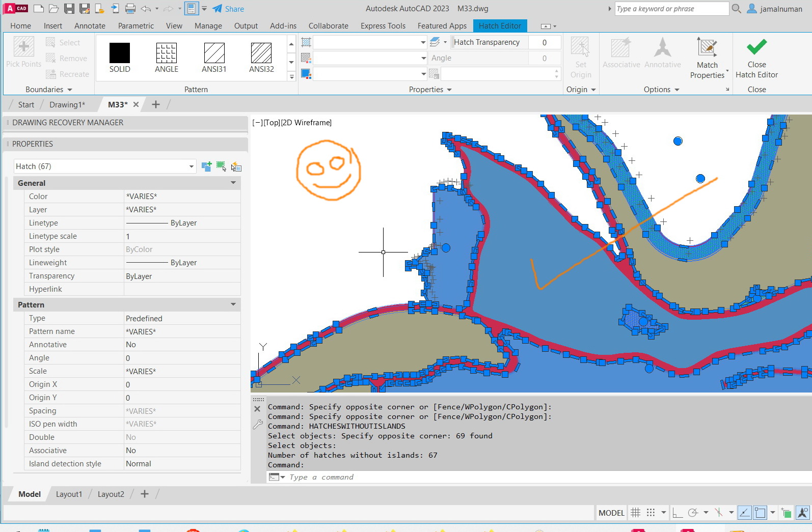Click the Save icon in quick access toolbar
Image resolution: width=812 pixels, height=532 pixels.
click(x=69, y=9)
